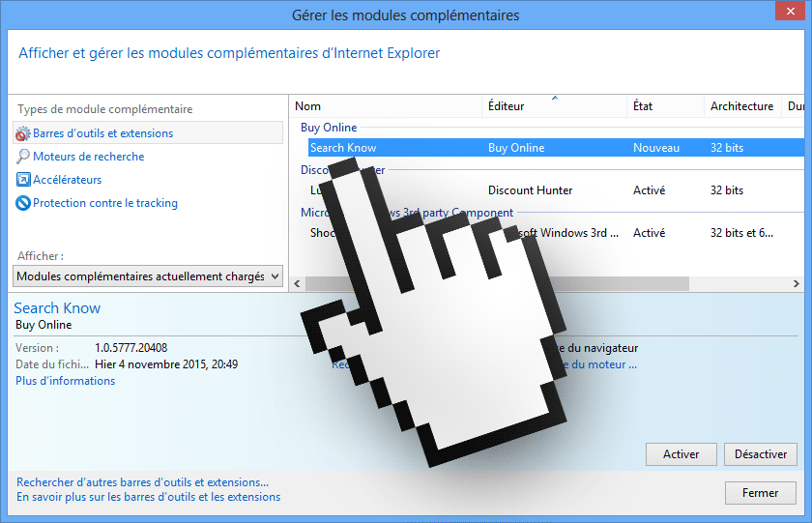
Task: Click the Protection contre le tracking icon
Action: [23, 203]
